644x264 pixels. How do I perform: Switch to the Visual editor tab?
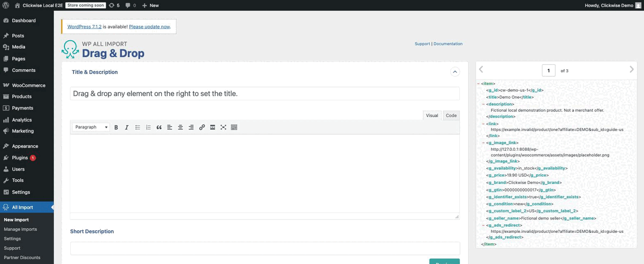click(432, 115)
